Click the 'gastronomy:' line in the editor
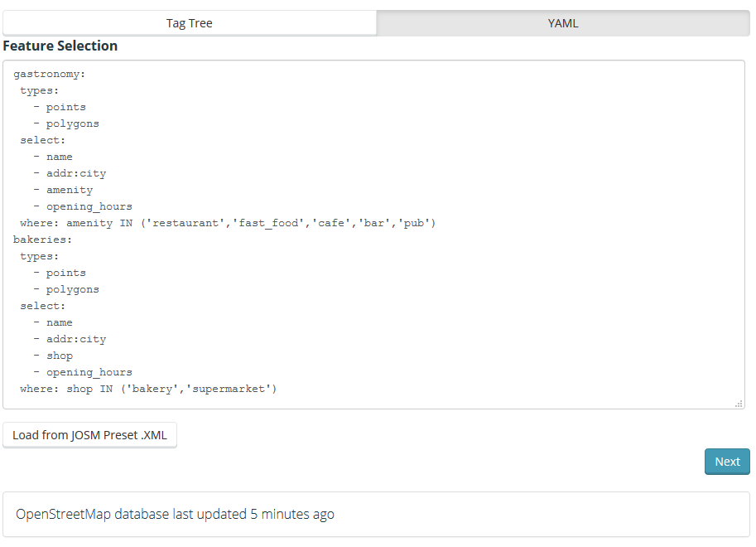Viewport: 756px width, 547px height. [50, 74]
